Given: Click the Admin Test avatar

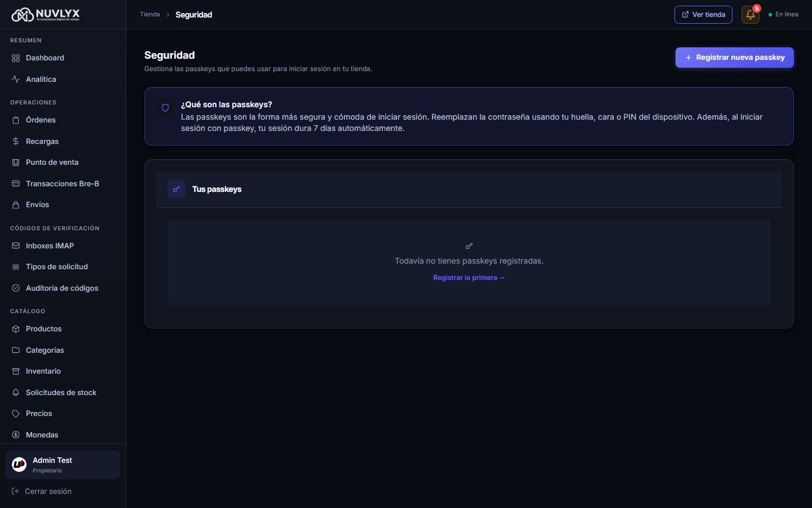Looking at the screenshot, I should pos(19,465).
